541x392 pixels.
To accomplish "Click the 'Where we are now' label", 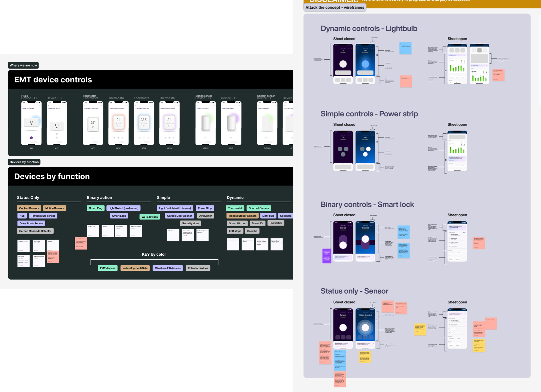I will point(23,65).
